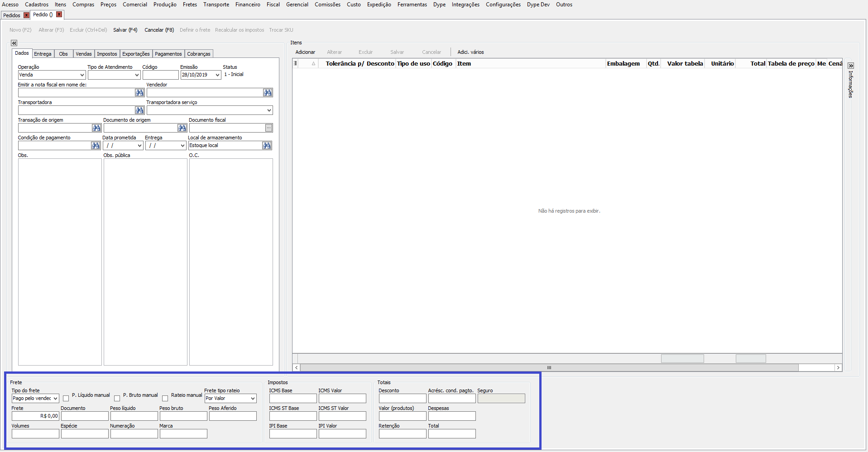Sort items by the Código column header

(x=442, y=64)
